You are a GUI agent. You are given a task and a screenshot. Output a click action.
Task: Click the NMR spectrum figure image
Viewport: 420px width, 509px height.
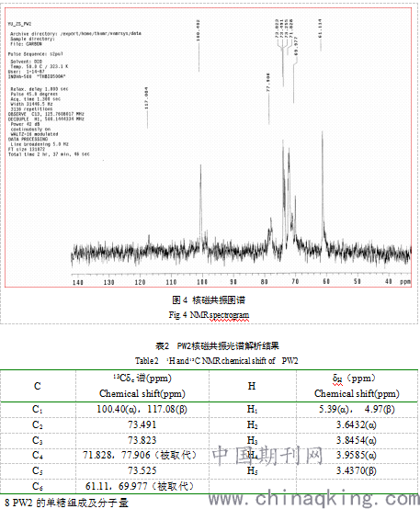(209, 147)
